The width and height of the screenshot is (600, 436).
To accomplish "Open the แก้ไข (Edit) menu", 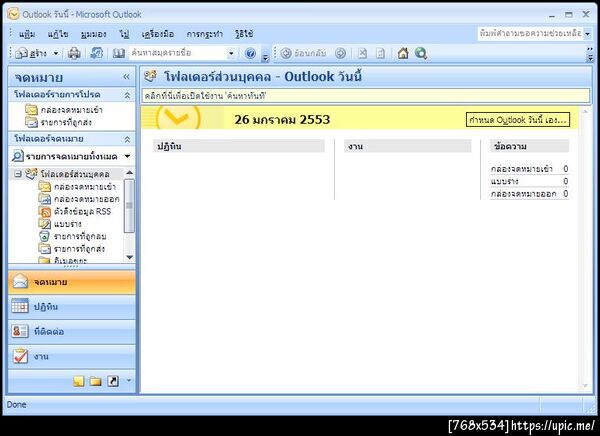I will (58, 34).
